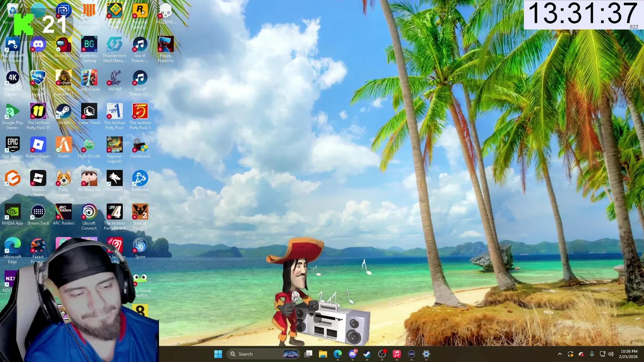Open the Microsoft Edge desktop shortcut
Screen dimensions: 644x362
pos(13,250)
